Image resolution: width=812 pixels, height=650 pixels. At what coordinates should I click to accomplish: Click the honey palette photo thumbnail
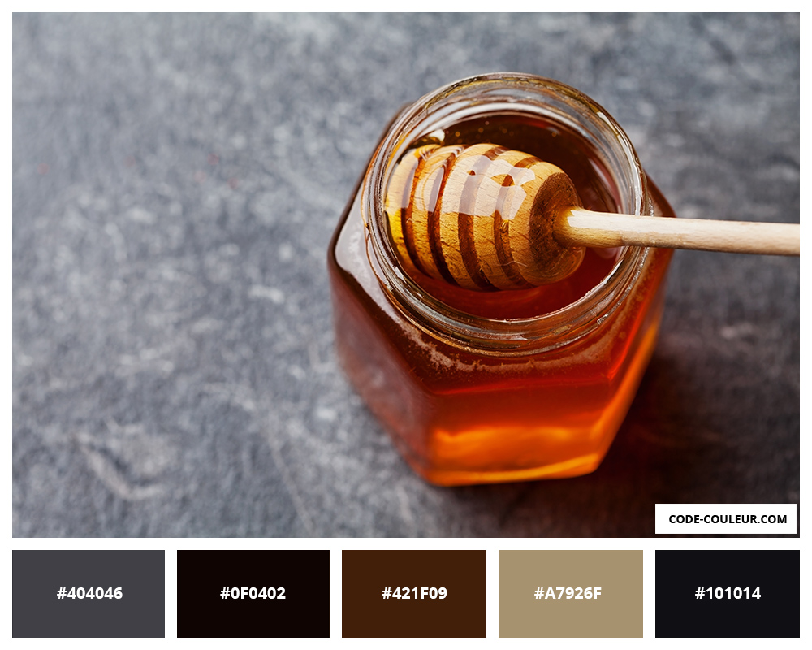tap(406, 275)
